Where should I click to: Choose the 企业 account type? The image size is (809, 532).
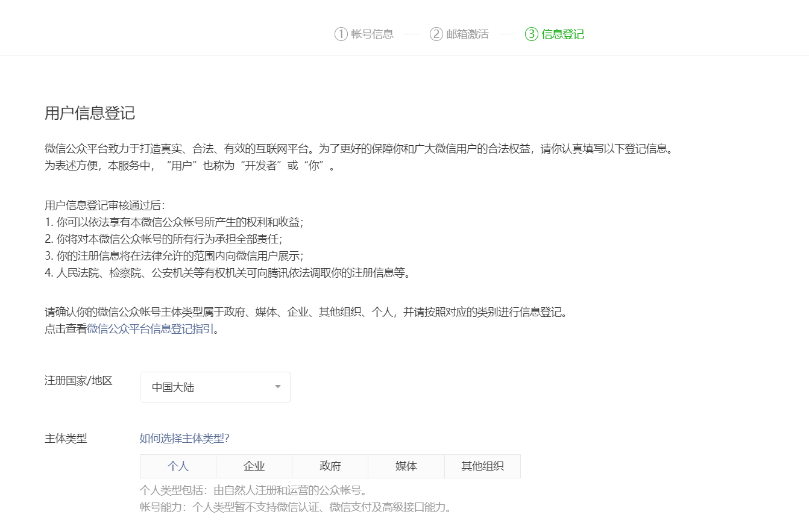(x=254, y=466)
